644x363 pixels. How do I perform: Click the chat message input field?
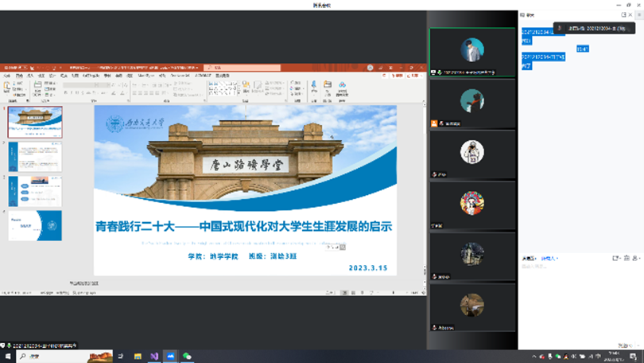[580, 302]
